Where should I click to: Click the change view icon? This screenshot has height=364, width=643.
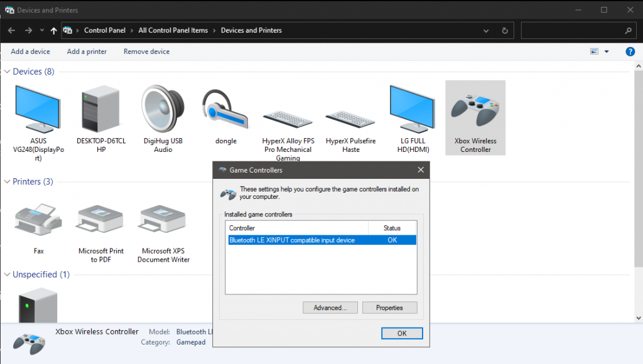(x=594, y=51)
